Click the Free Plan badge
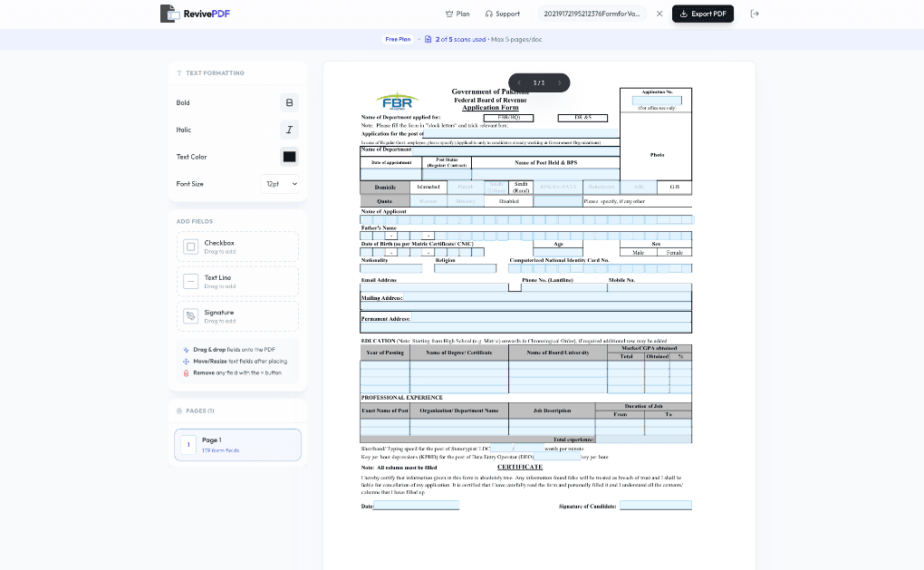924x570 pixels. [398, 39]
